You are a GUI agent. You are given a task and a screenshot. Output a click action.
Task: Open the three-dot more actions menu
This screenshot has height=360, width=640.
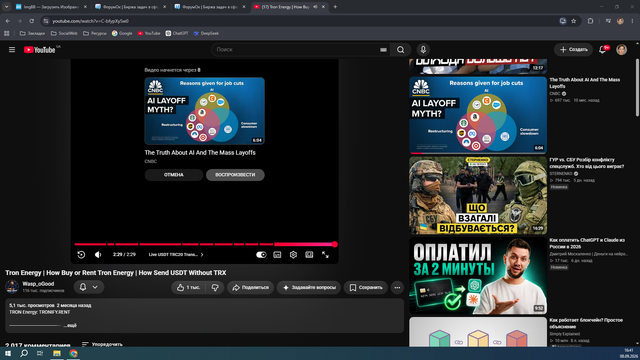tap(397, 287)
